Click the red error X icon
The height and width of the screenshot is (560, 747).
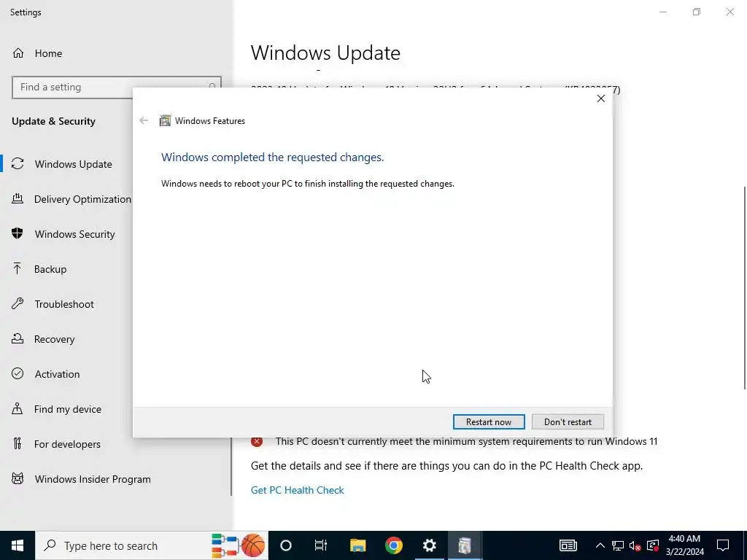coord(257,441)
